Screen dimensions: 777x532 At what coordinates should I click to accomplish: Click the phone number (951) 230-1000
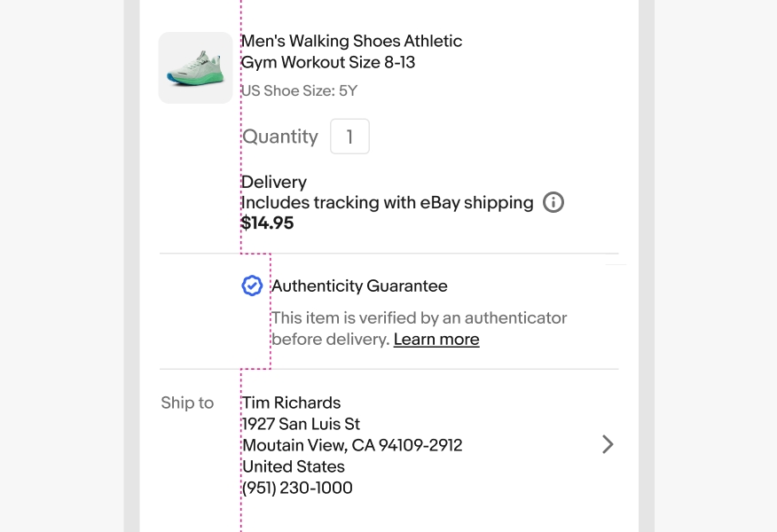click(297, 488)
